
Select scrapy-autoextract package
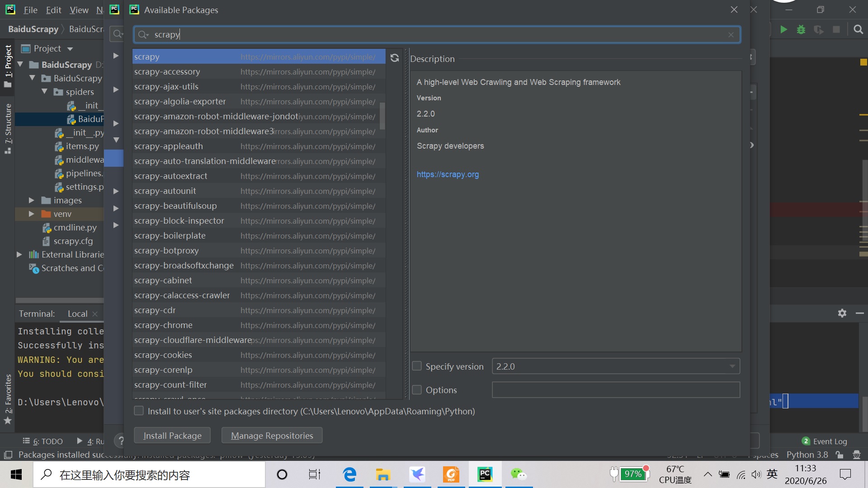259,176
